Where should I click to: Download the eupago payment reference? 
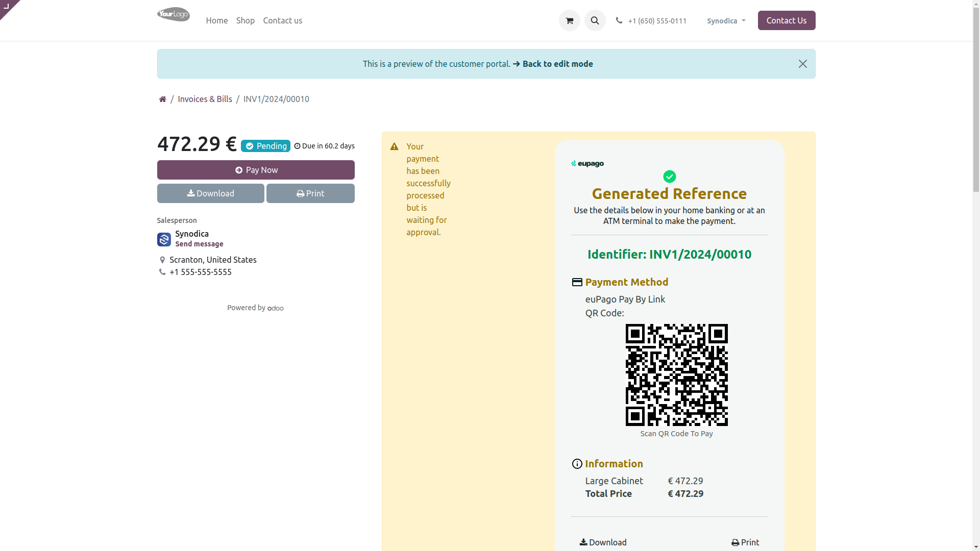click(x=603, y=542)
